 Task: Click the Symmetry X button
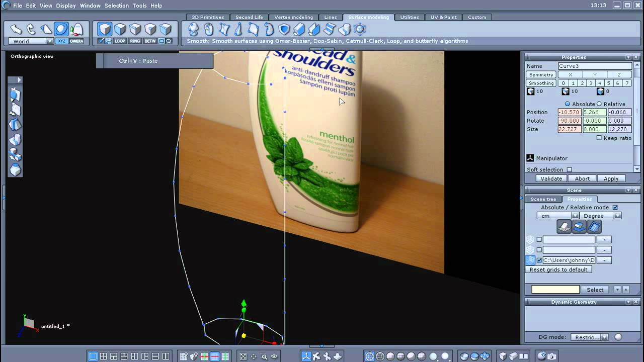[570, 74]
